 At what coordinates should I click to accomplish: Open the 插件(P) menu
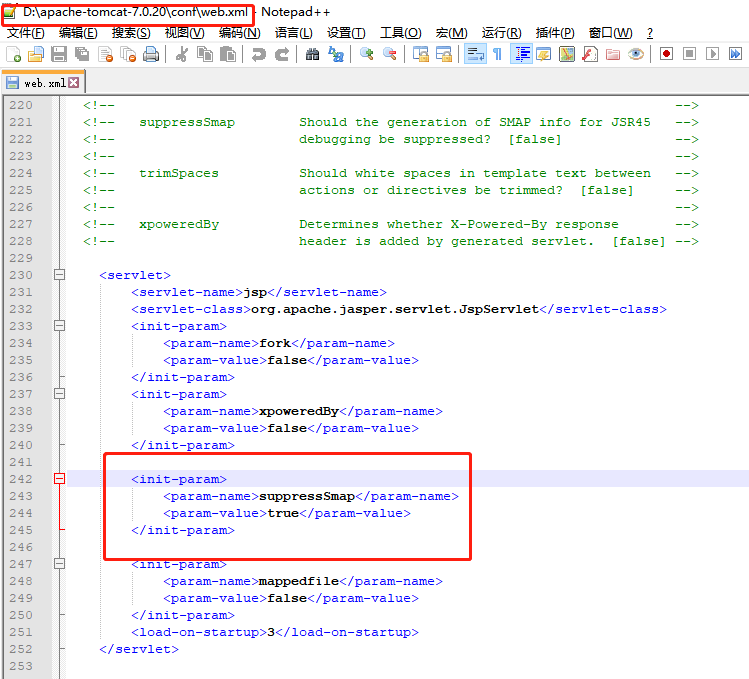coord(555,33)
